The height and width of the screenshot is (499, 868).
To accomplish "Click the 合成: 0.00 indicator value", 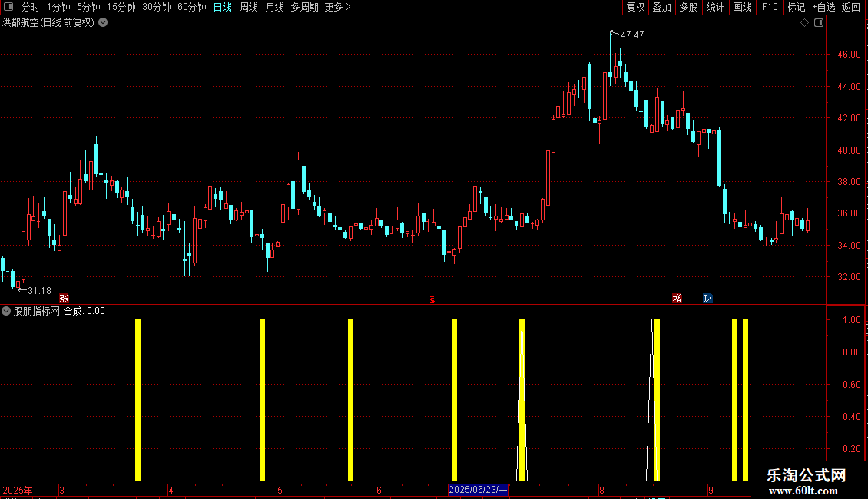I will (x=84, y=311).
